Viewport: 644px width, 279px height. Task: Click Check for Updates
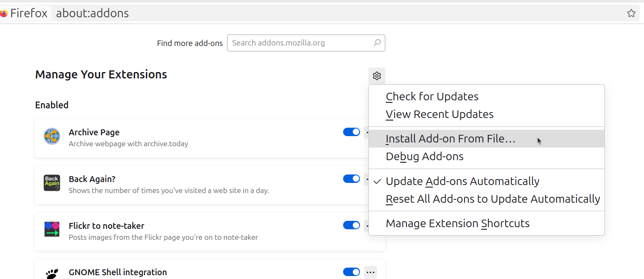(x=432, y=96)
